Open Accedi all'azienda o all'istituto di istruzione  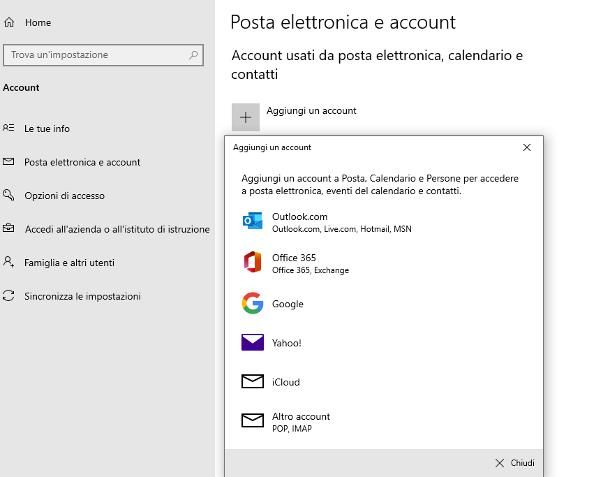pos(117,229)
